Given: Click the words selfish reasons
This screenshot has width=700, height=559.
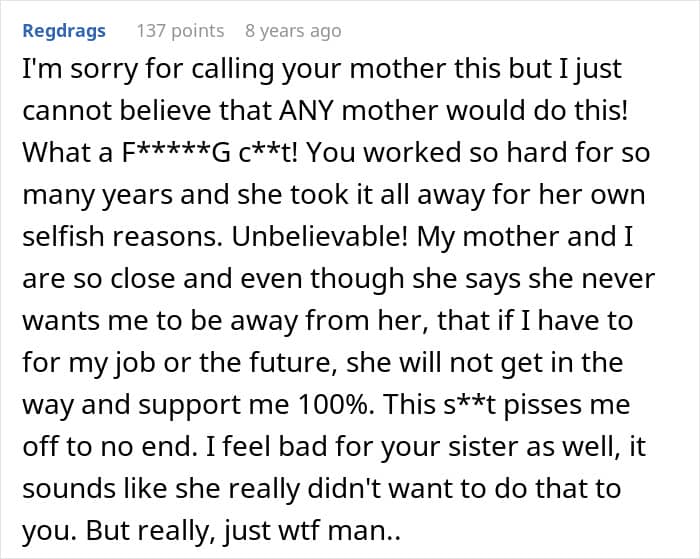Looking at the screenshot, I should pos(122,237).
